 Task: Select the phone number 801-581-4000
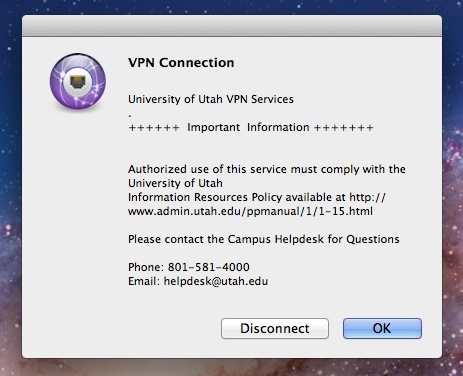coord(209,267)
